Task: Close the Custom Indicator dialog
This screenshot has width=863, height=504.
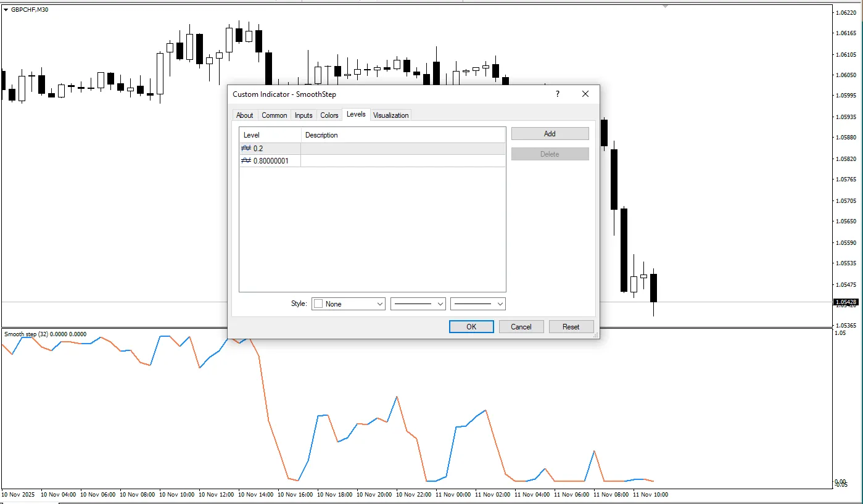Action: click(x=585, y=94)
